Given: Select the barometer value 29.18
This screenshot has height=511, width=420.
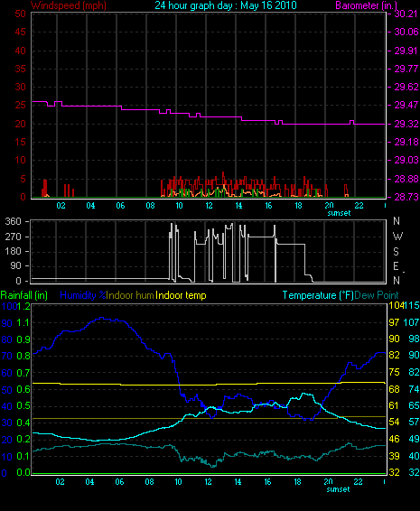Looking at the screenshot, I should click(406, 142).
